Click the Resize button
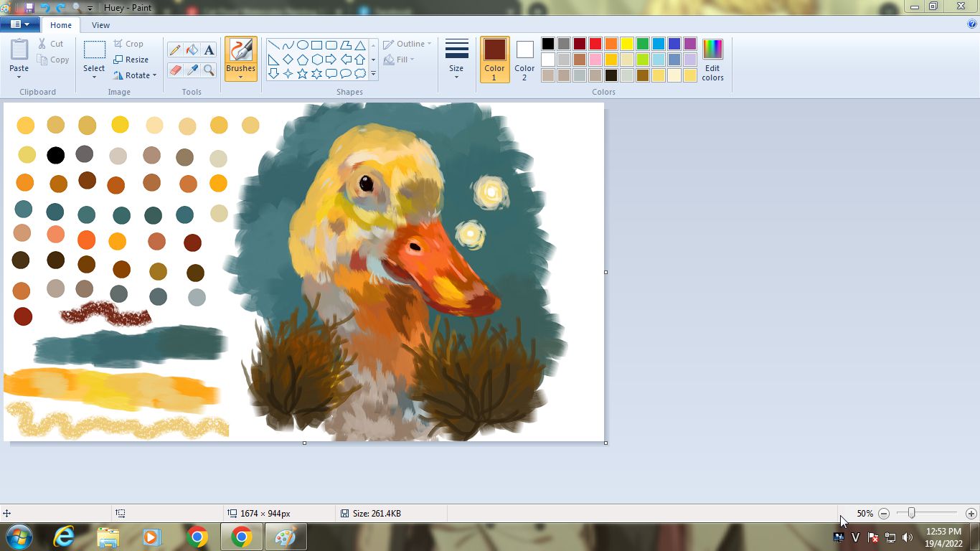Image resolution: width=980 pixels, height=551 pixels. pos(131,60)
